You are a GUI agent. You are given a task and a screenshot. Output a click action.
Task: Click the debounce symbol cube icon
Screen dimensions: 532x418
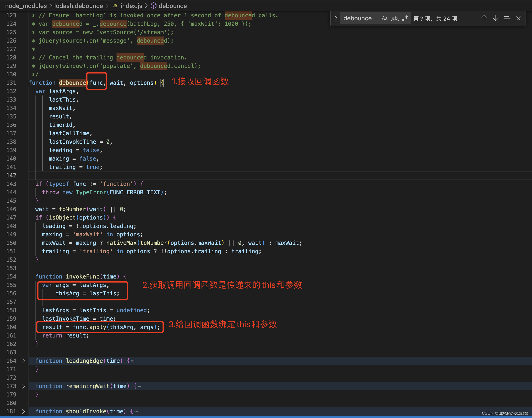point(153,6)
